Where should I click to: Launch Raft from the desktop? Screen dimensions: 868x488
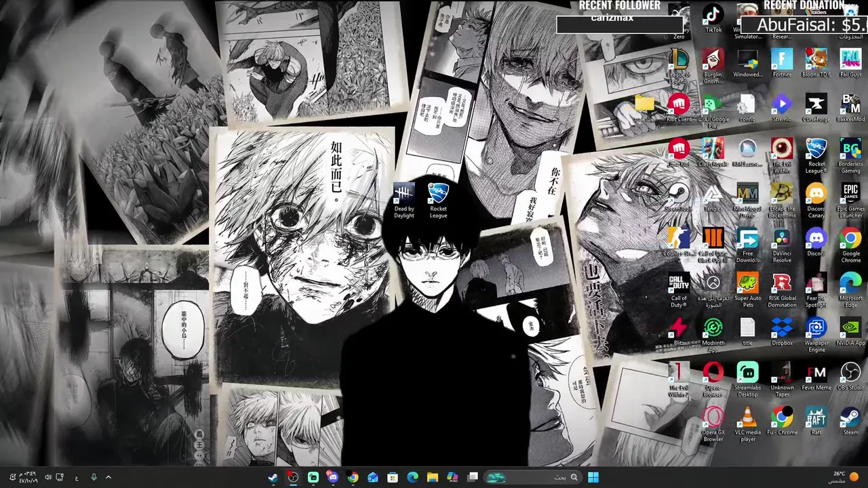coord(816,421)
